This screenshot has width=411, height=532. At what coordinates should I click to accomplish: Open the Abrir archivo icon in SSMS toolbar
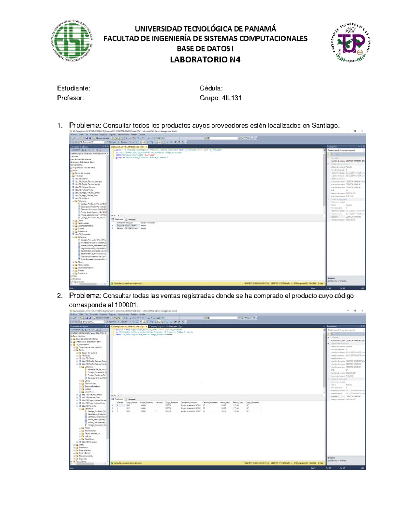point(83,138)
